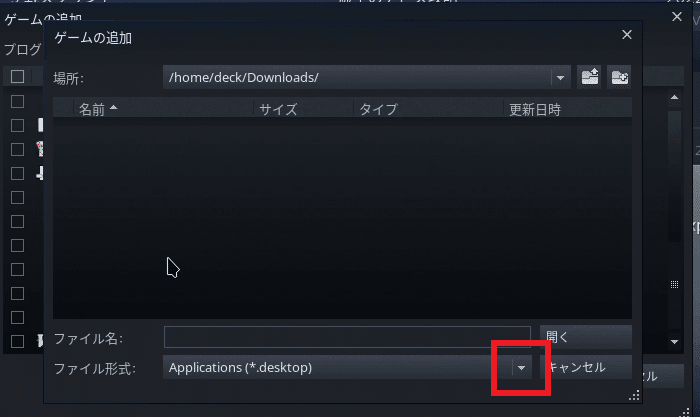Viewport: 700px width, 417px height.
Task: Click the キャンセル button
Action: pyautogui.click(x=586, y=367)
